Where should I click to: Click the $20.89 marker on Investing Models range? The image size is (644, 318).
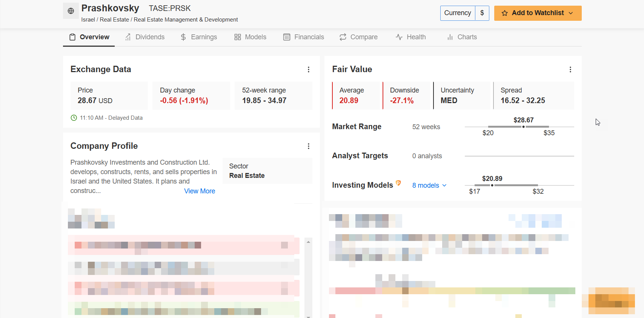pyautogui.click(x=492, y=185)
